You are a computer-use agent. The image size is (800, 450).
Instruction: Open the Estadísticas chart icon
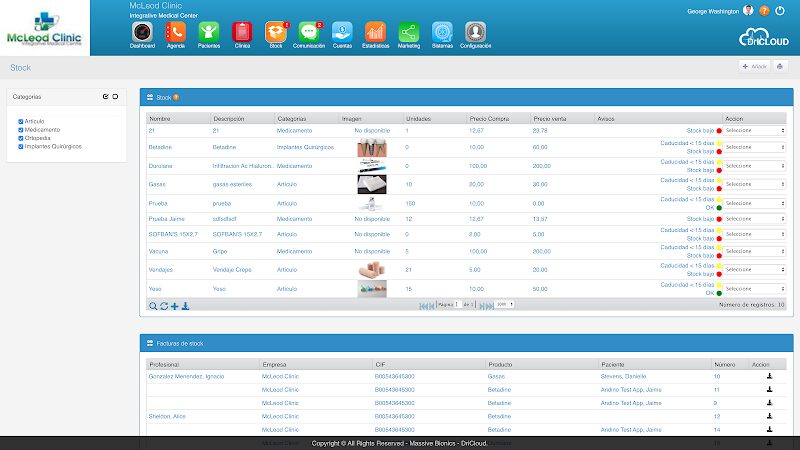point(375,32)
